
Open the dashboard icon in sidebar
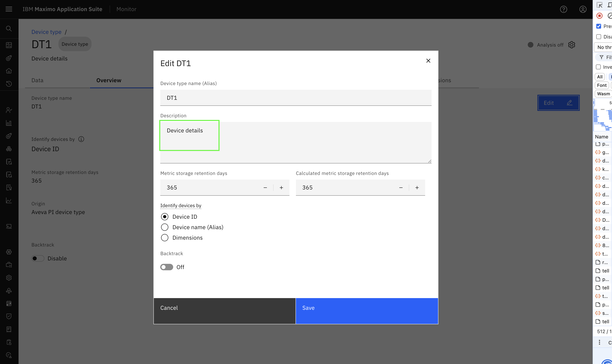click(x=9, y=45)
